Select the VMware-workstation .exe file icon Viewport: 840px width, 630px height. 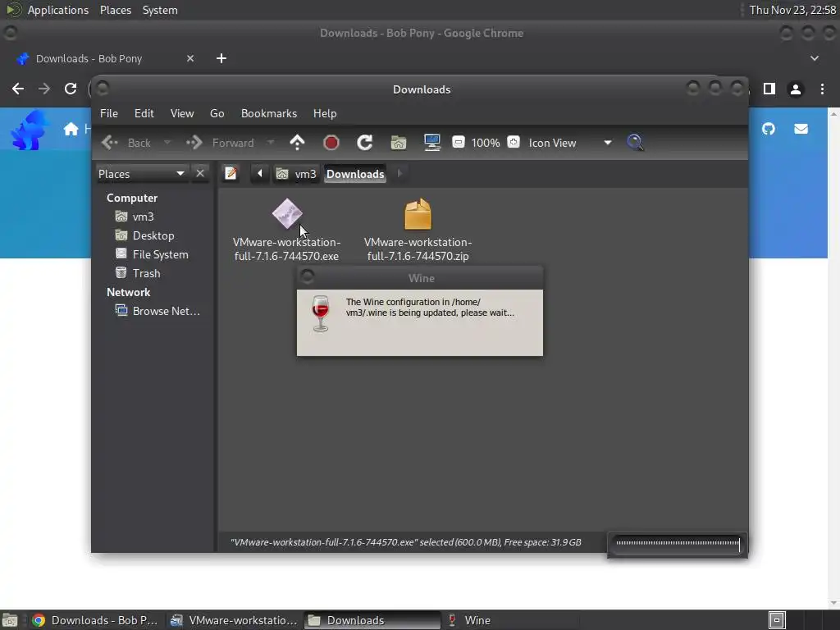[287, 214]
